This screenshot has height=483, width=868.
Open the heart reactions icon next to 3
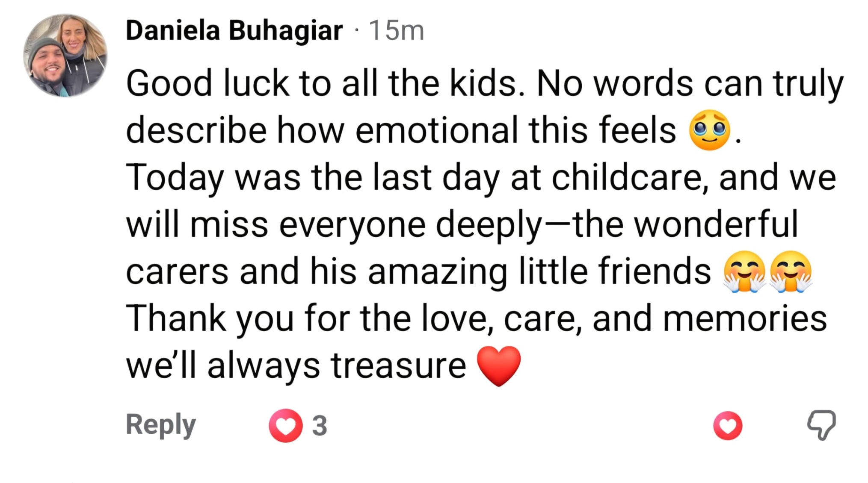(285, 425)
